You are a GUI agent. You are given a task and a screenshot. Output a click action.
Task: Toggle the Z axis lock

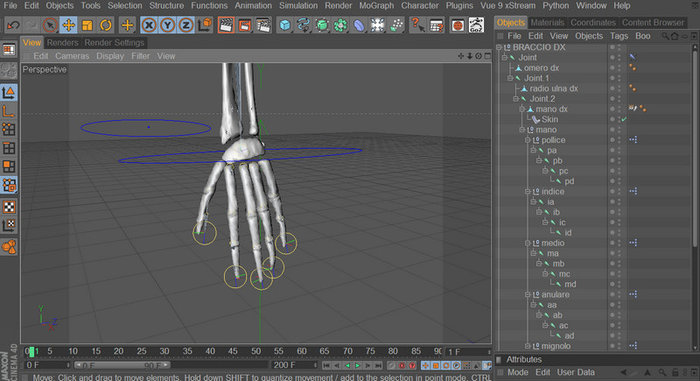coord(186,25)
